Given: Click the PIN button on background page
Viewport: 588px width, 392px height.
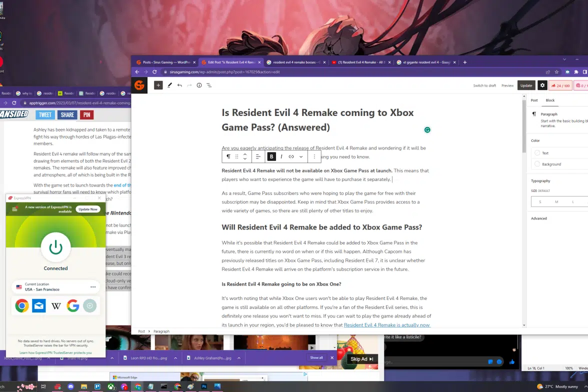Looking at the screenshot, I should [86, 115].
